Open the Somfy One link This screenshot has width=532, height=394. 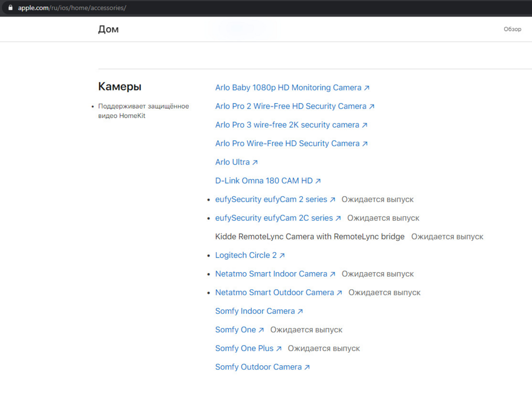(x=239, y=330)
